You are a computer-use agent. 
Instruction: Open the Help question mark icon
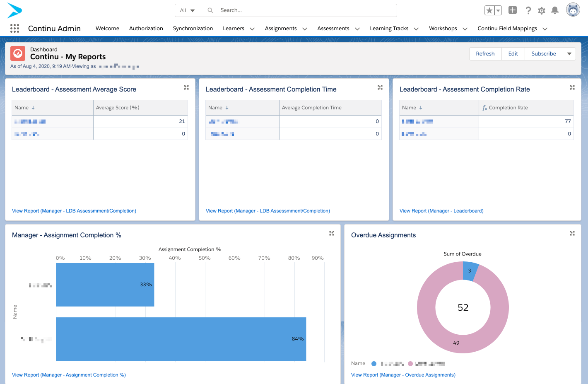pyautogui.click(x=528, y=10)
